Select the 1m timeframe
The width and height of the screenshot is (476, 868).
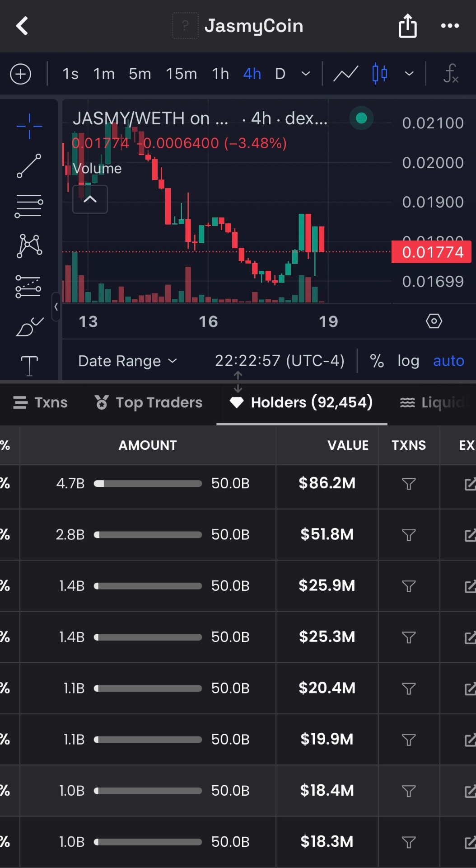coord(104,74)
